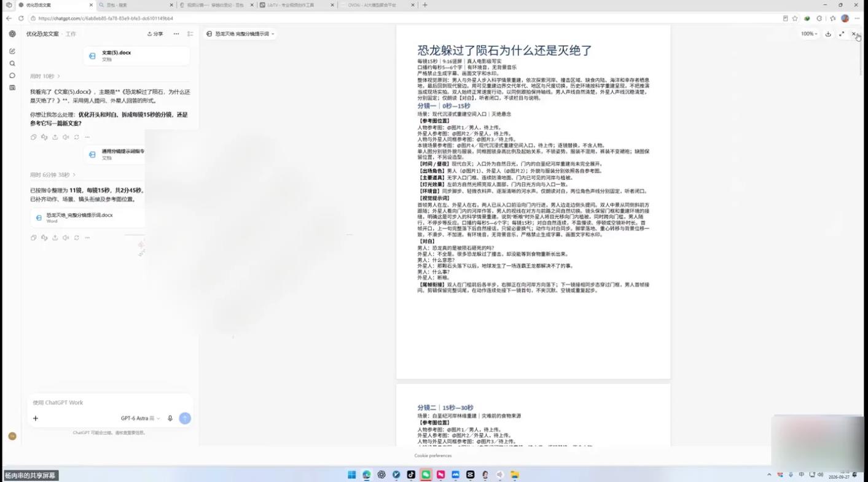Open a new browser tab
Viewport: 868px width, 482px height.
coord(424,5)
